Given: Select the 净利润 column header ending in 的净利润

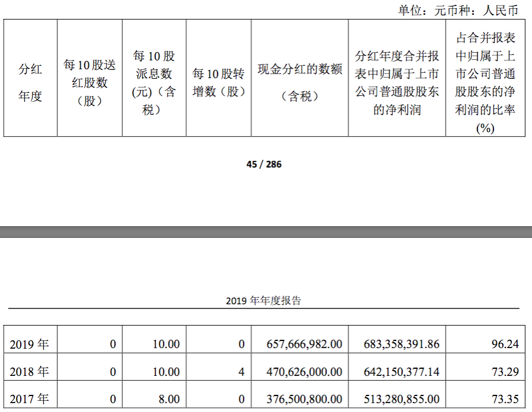Looking at the screenshot, I should tap(397, 82).
